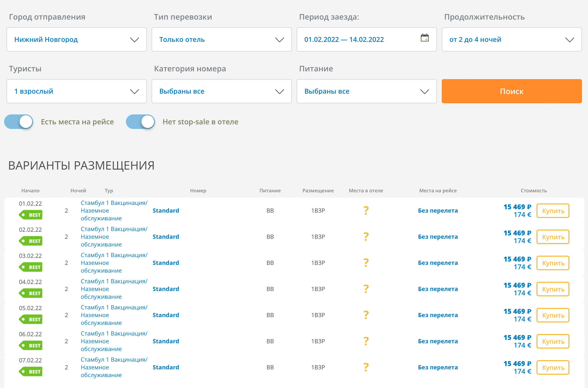Screen dimensions: 588x388
Task: Click 'Standard' room link in 07.02.22 row
Action: click(x=166, y=367)
